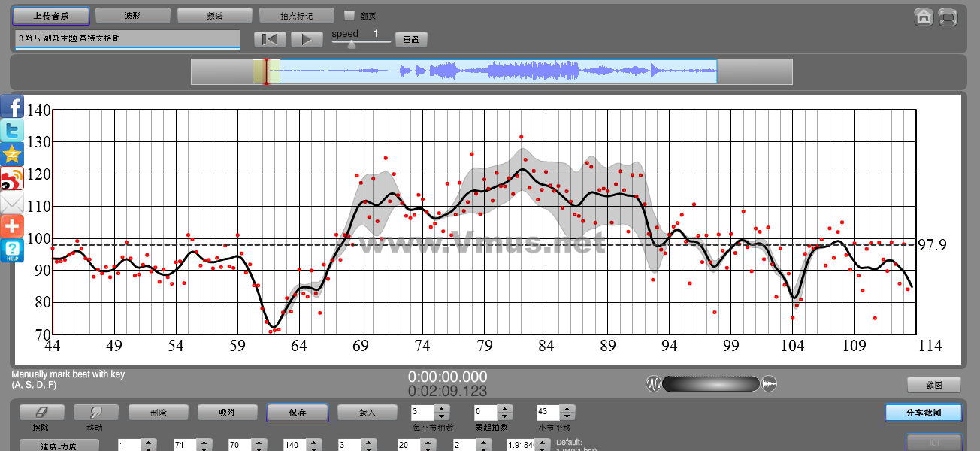Click the fullscreen icon beside Home
The width and height of the screenshot is (980, 451).
tap(948, 17)
